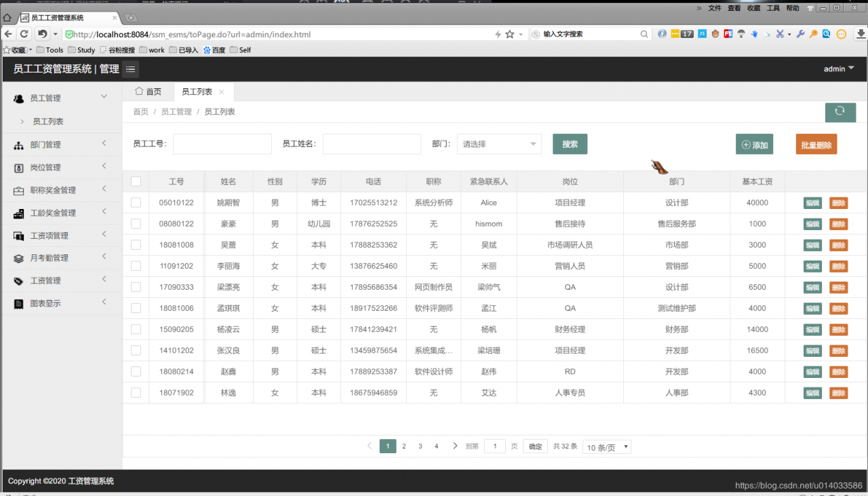Click the 图表显示 sidebar icon
Viewport: 868px width, 496px height.
19,304
